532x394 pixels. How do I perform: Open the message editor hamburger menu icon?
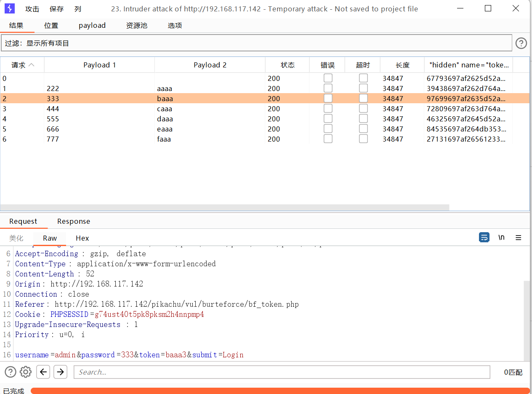click(x=518, y=238)
